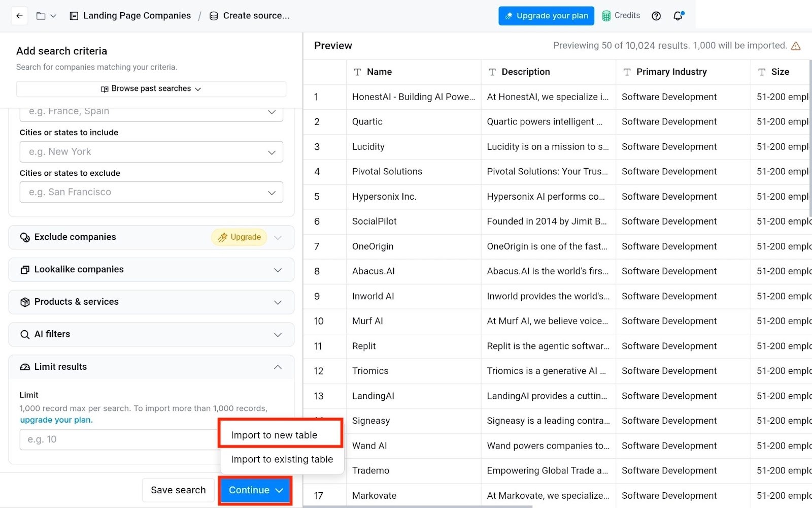Choose Import to existing table
Image resolution: width=812 pixels, height=508 pixels.
(x=282, y=459)
